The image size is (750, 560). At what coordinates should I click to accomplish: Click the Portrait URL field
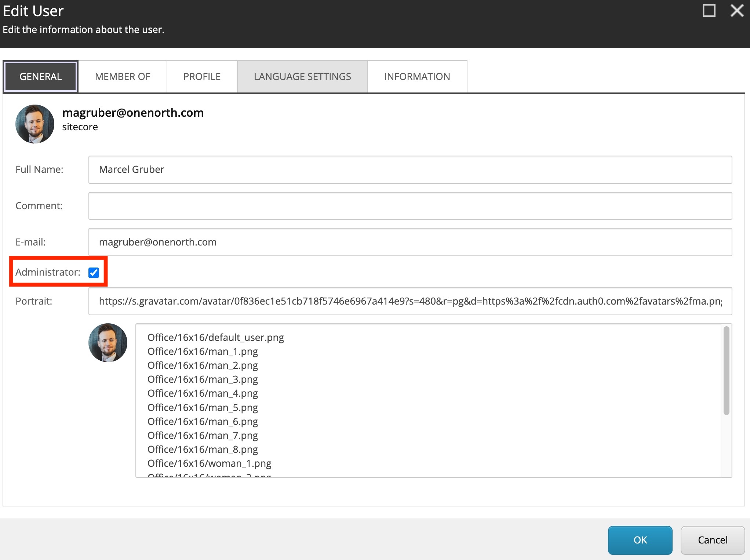click(410, 301)
